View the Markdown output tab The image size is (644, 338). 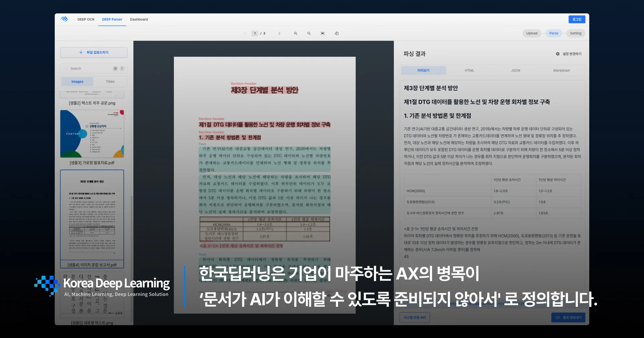tap(561, 70)
